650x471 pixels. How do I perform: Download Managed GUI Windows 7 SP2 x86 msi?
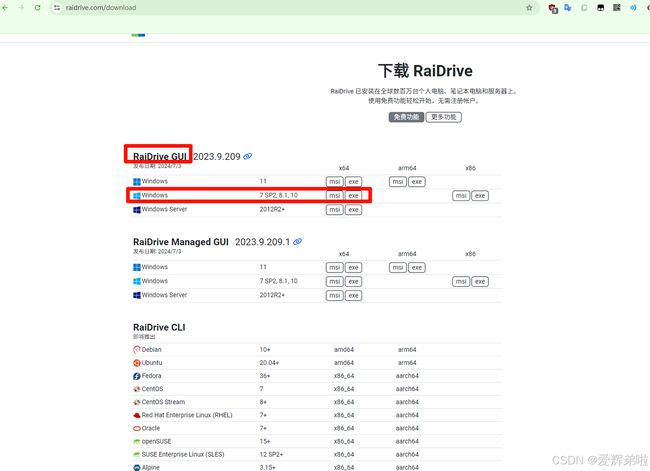(461, 282)
